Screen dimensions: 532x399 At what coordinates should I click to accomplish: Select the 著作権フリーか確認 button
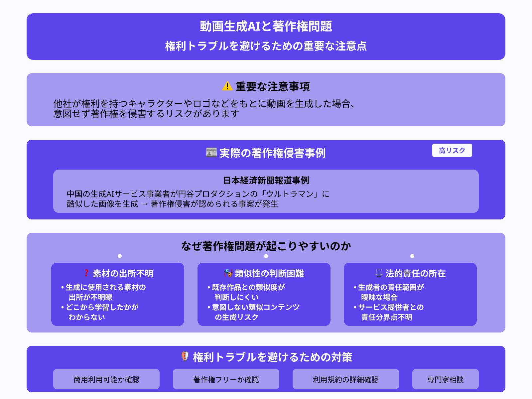pos(226,379)
